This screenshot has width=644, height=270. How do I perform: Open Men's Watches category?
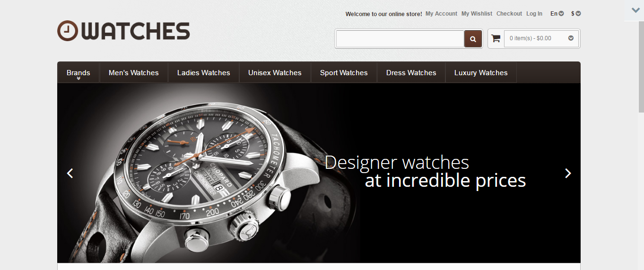[x=134, y=73]
